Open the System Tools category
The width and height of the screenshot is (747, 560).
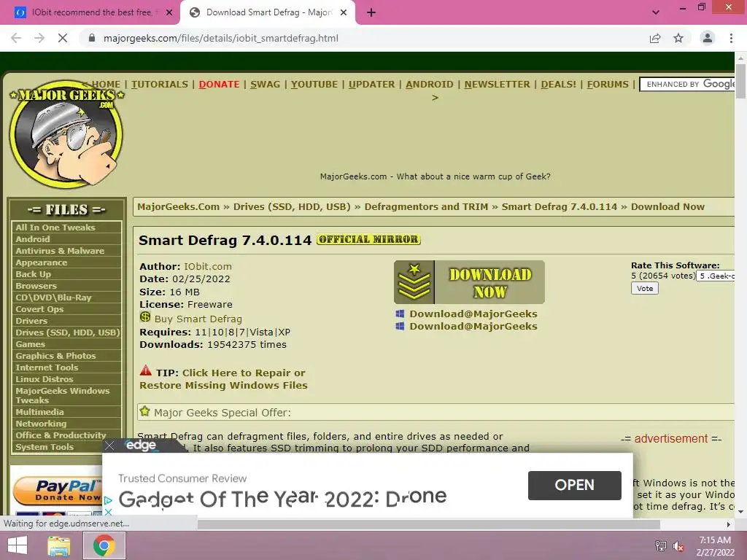pyautogui.click(x=66, y=447)
